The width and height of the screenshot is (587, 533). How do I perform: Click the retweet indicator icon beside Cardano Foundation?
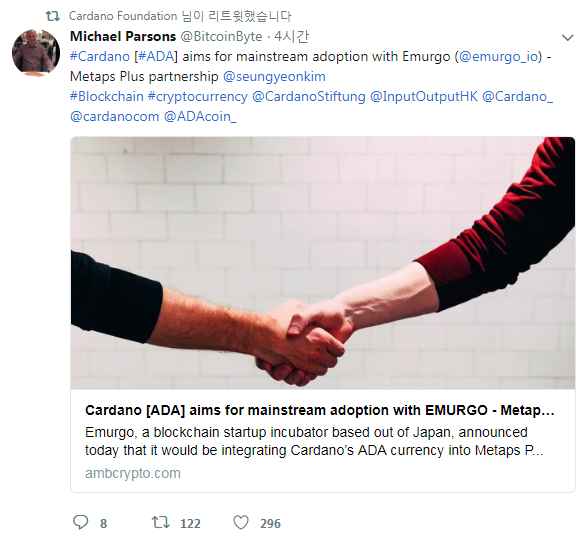pos(52,16)
